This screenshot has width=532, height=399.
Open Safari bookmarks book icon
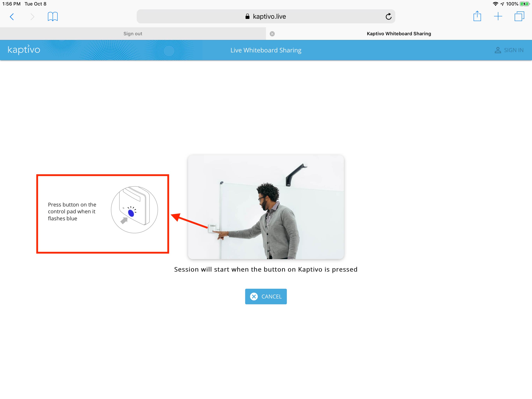[53, 17]
